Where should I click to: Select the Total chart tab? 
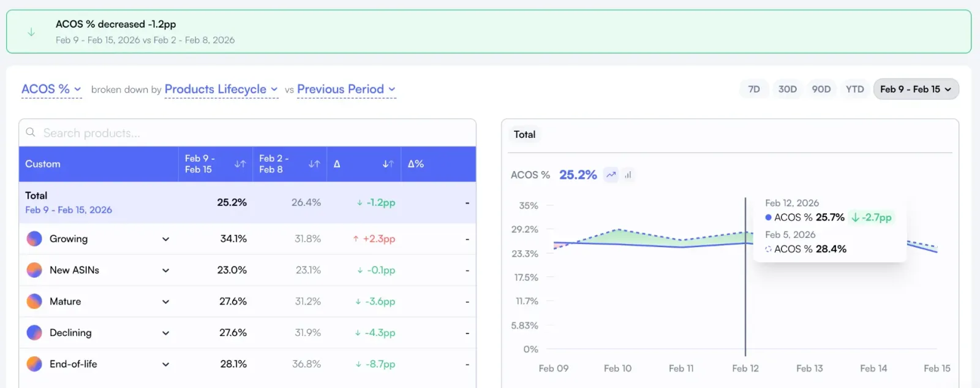[524, 134]
